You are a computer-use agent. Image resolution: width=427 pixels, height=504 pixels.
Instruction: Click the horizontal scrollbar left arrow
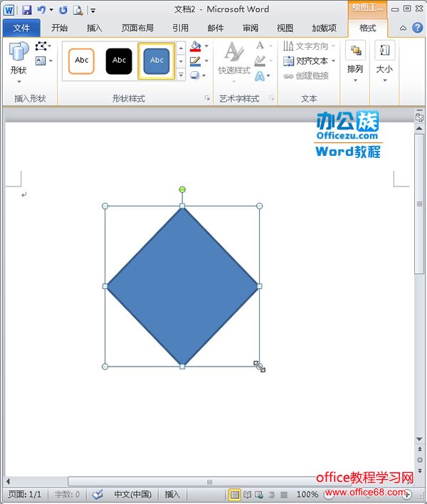coord(8,481)
